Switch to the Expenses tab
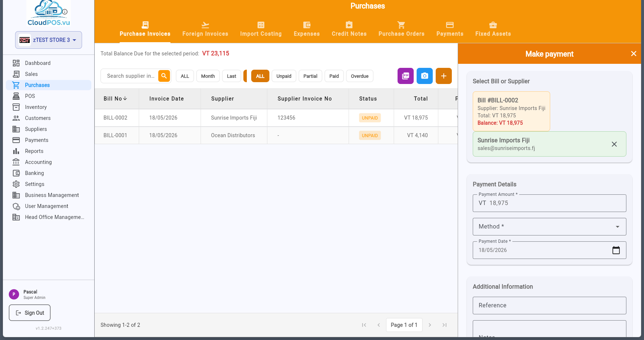This screenshot has height=340, width=644. click(x=307, y=29)
